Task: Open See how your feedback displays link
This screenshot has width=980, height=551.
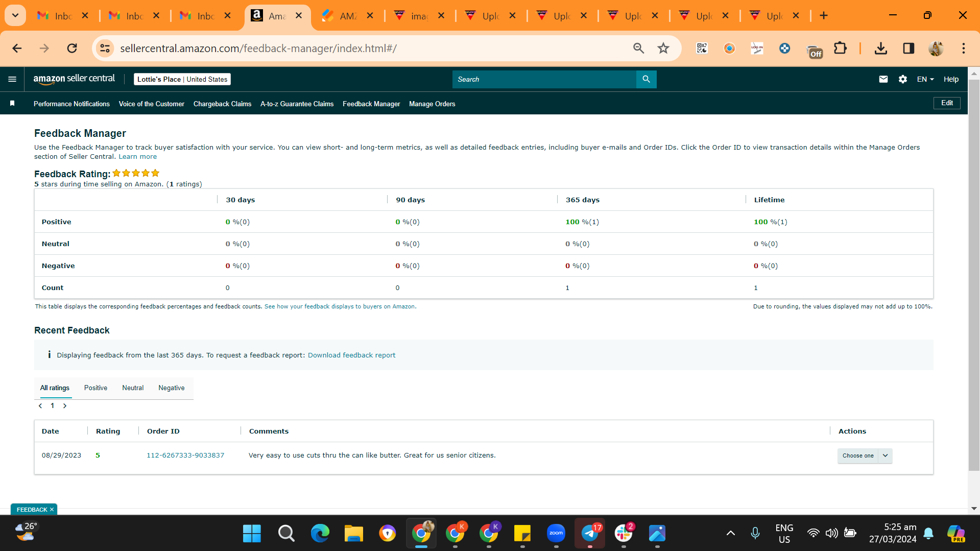Action: point(340,307)
